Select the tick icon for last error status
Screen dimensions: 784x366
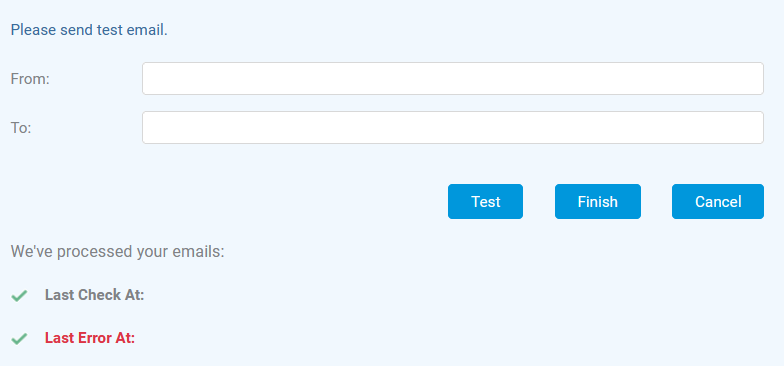click(x=19, y=339)
